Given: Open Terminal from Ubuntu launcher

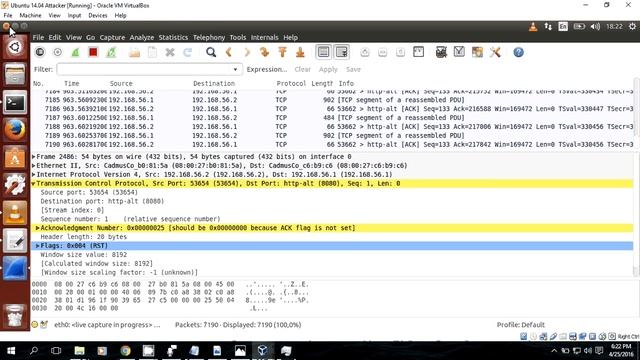Looking at the screenshot, I should pos(15,102).
